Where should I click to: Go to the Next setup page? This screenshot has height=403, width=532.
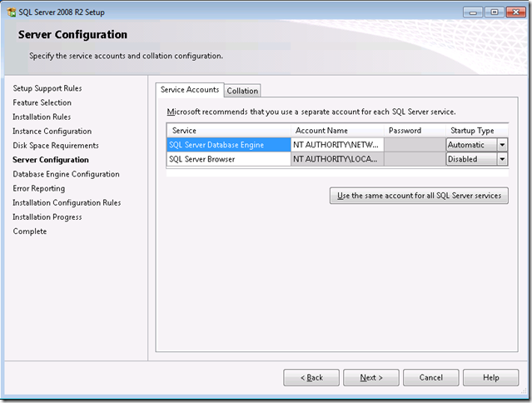[371, 377]
